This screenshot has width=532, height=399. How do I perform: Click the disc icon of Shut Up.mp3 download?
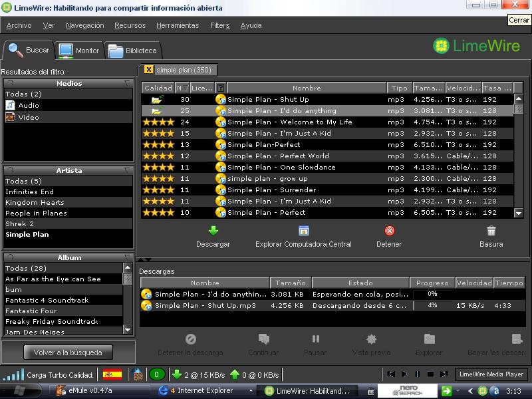[146, 305]
